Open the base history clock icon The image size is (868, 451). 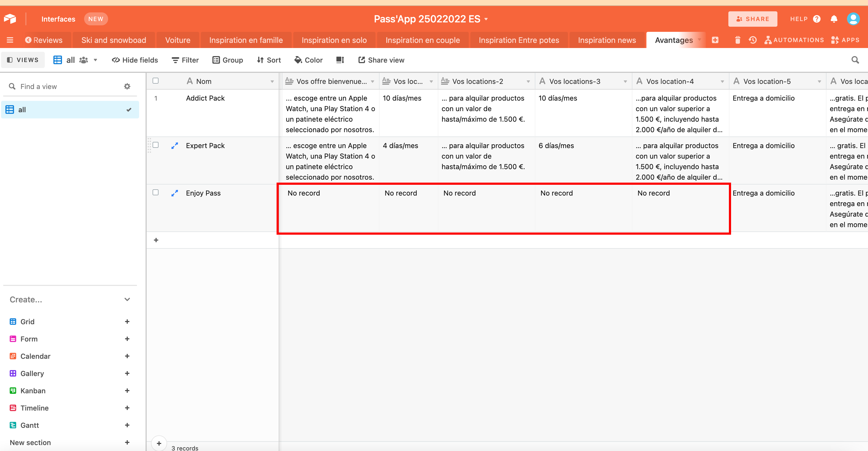753,40
